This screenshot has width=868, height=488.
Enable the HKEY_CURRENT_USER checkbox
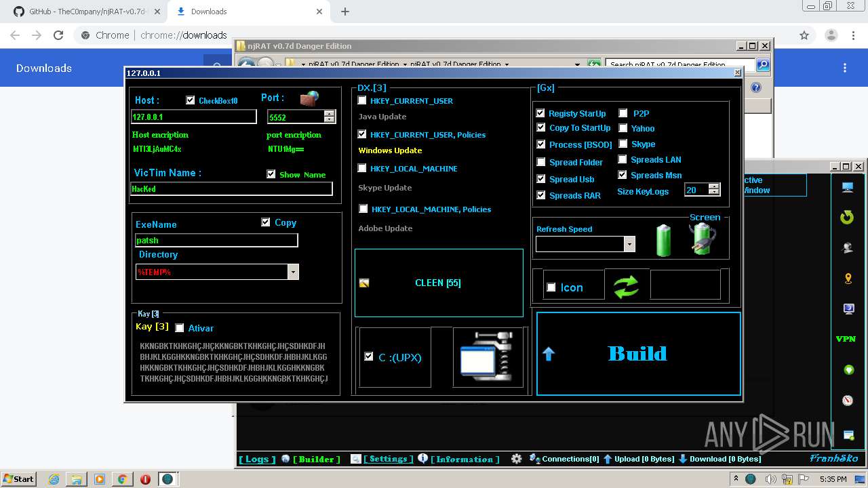point(362,100)
